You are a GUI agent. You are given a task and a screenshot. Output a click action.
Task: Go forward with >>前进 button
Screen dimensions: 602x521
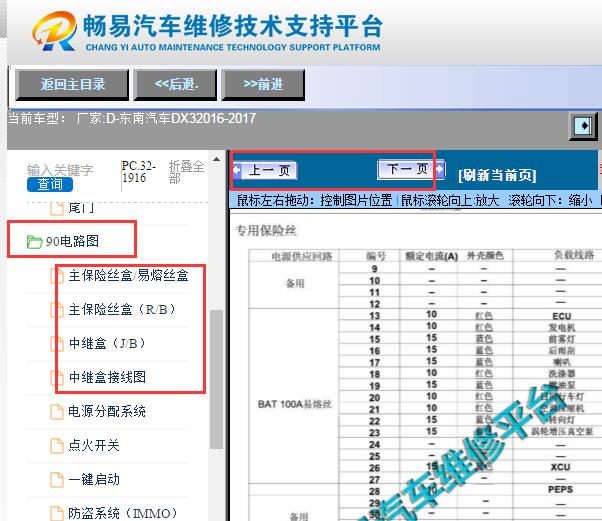pos(263,84)
